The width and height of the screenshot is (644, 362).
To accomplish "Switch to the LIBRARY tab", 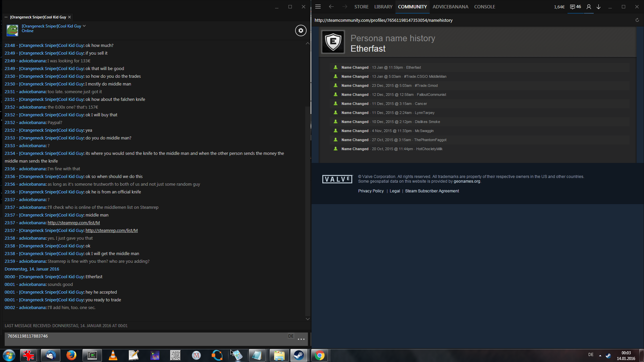I will [x=383, y=7].
